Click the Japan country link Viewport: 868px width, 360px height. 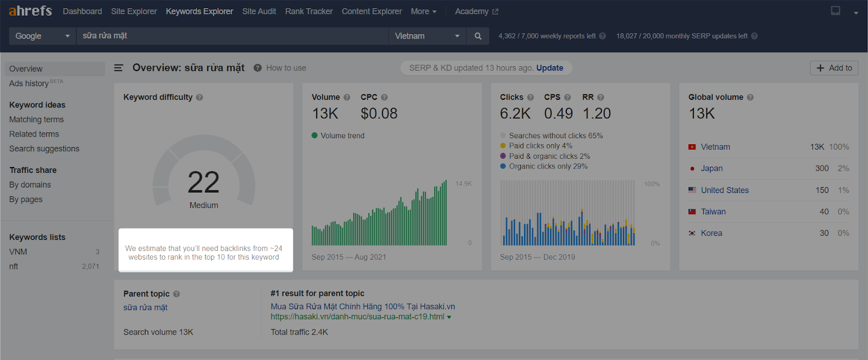coord(712,169)
